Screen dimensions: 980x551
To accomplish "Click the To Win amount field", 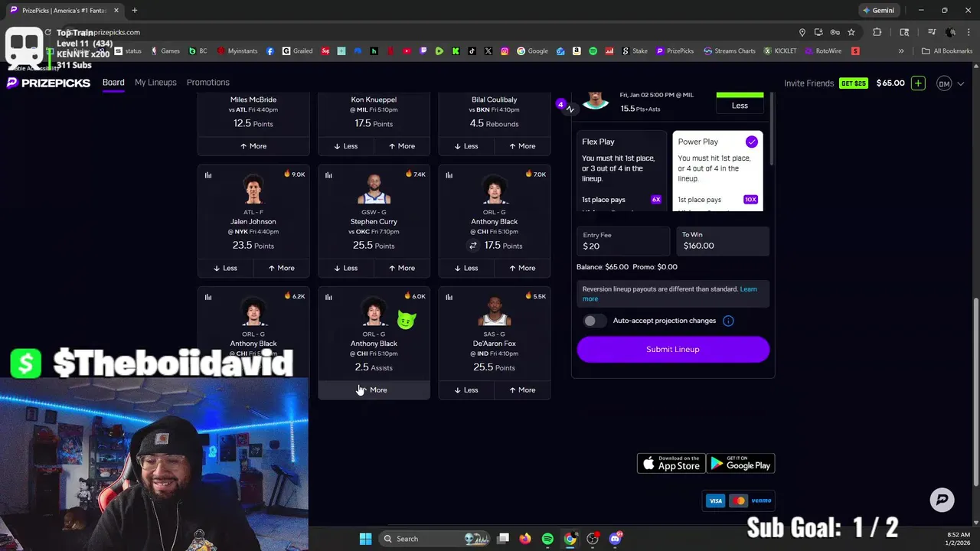I will [724, 241].
